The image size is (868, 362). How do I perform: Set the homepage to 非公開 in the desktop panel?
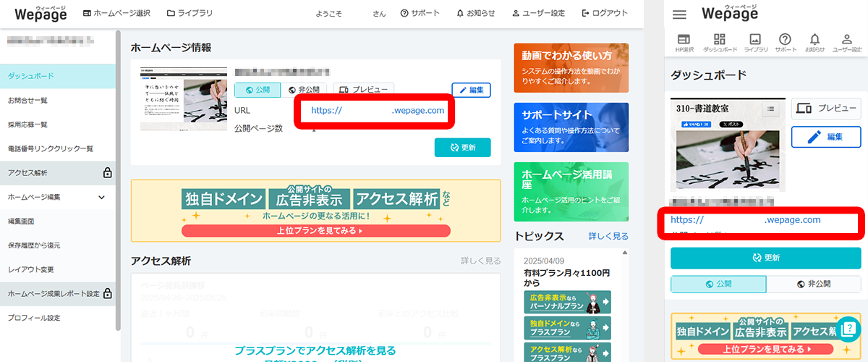pos(304,90)
